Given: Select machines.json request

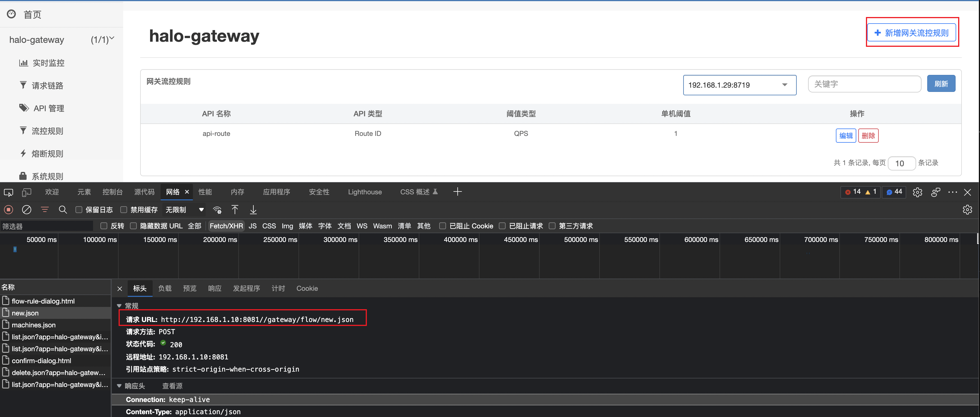Looking at the screenshot, I should click(56, 325).
